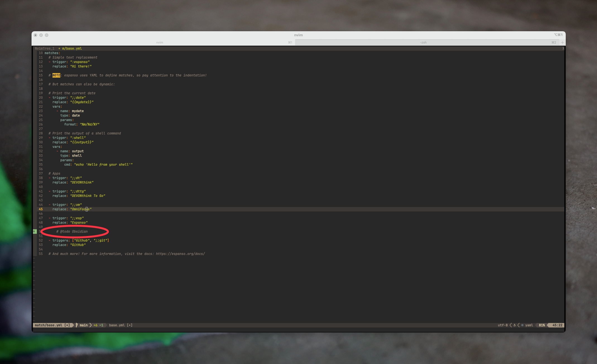This screenshot has height=364, width=597.
Task: Click the ~1 modified lines git indicator
Action: coord(101,325)
